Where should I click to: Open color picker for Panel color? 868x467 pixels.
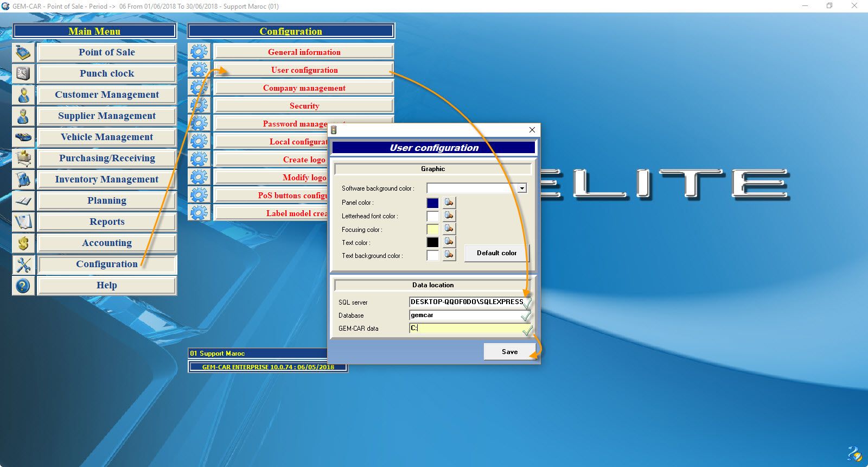pos(449,203)
